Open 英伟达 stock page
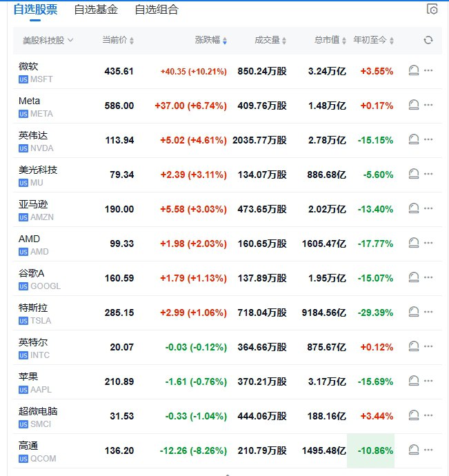The image size is (449, 476). [x=33, y=135]
